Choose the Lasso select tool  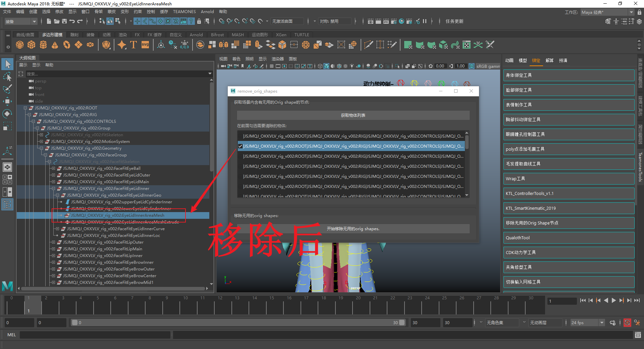point(7,77)
